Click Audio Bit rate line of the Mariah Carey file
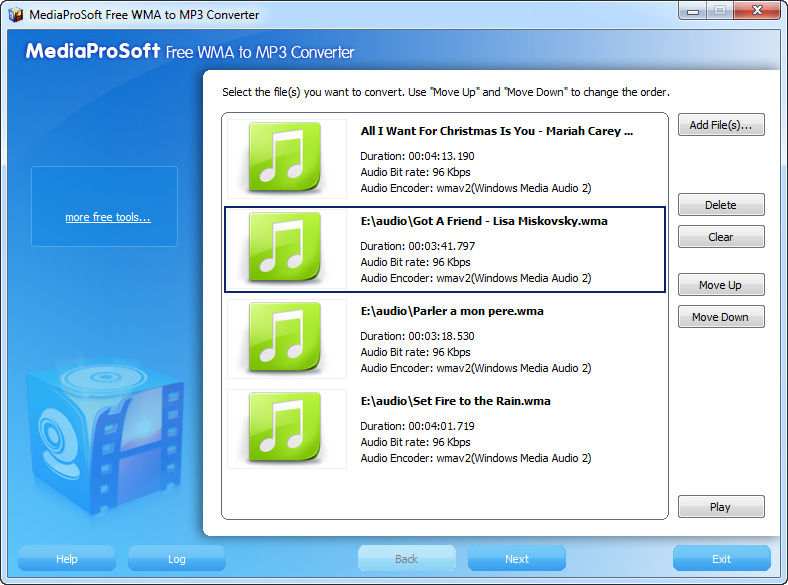This screenshot has width=788, height=585. tap(415, 172)
